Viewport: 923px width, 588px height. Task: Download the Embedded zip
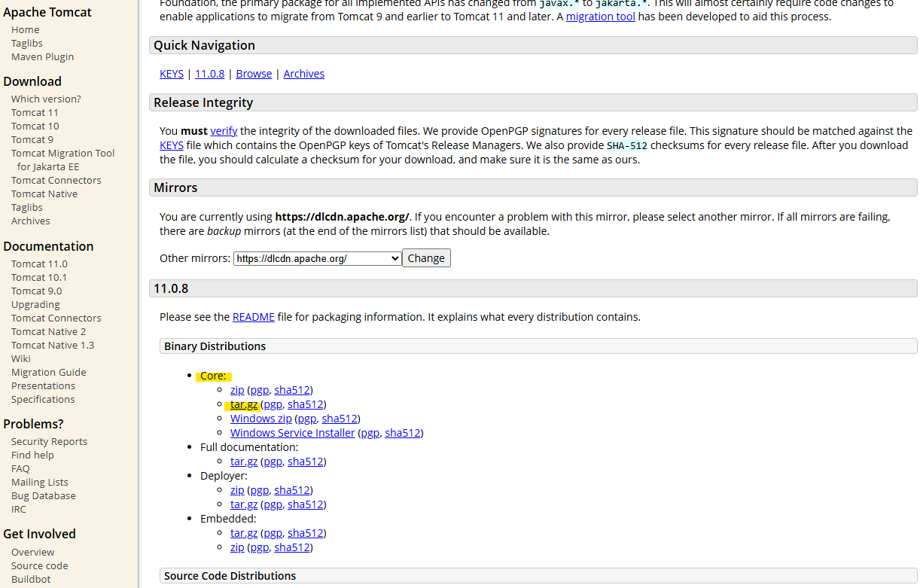[x=237, y=547]
